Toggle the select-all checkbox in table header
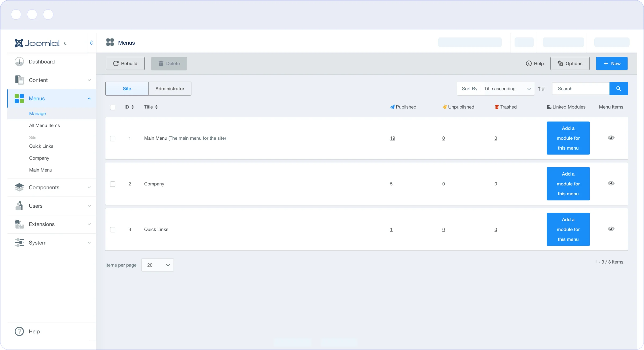This screenshot has height=350, width=644. click(113, 107)
